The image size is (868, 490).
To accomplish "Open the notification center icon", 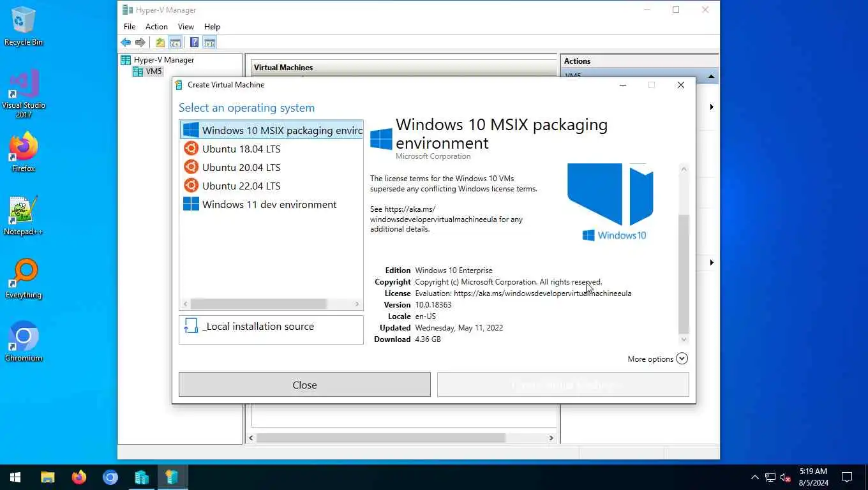I will pyautogui.click(x=847, y=477).
